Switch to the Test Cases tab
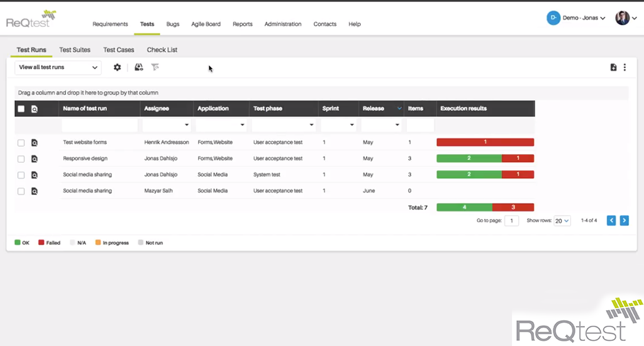The height and width of the screenshot is (346, 644). pyautogui.click(x=119, y=50)
